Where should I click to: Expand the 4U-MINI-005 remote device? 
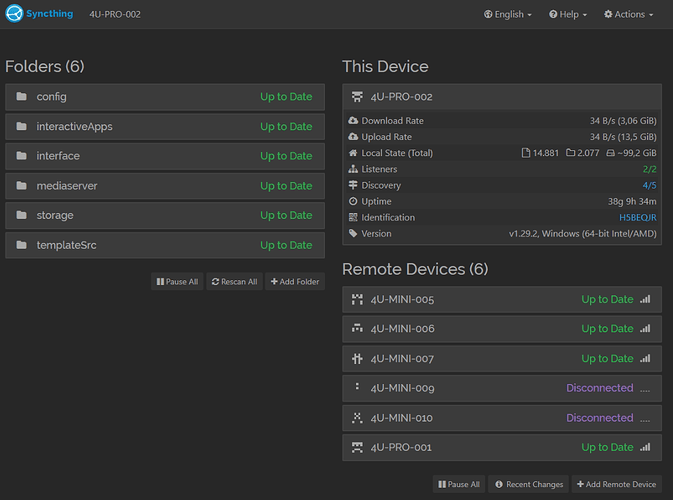click(502, 300)
